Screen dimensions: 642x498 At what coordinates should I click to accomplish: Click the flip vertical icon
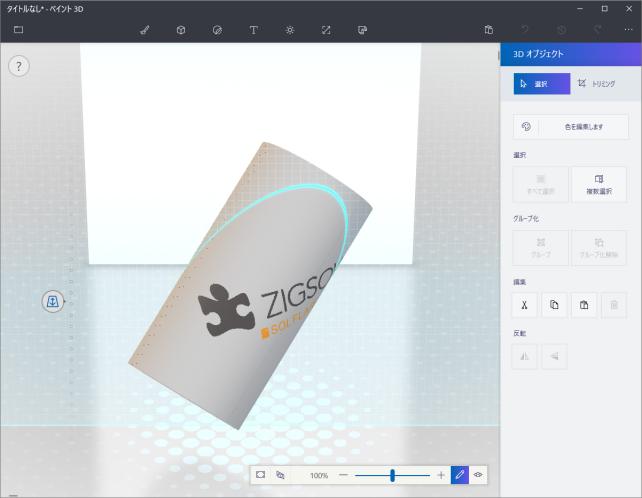[x=554, y=356]
